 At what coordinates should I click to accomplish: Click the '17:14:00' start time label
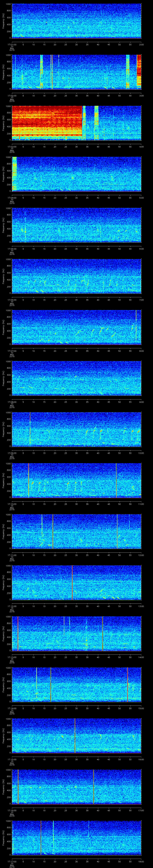[12, 708]
